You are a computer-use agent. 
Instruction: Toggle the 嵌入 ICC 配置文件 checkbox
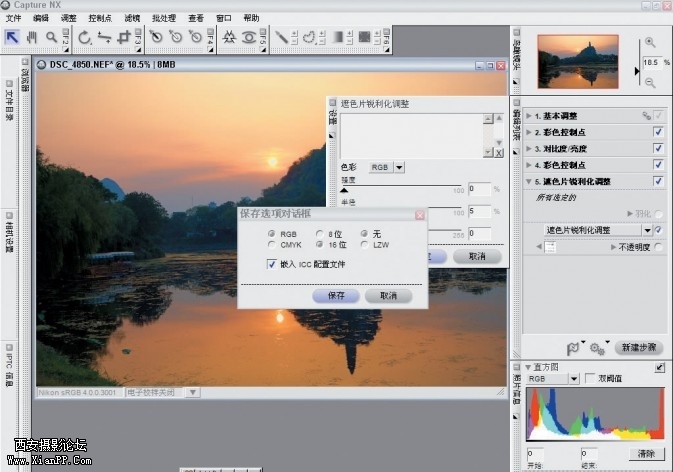click(272, 264)
